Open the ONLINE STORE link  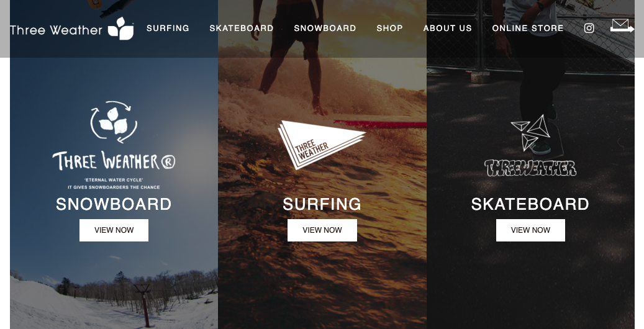click(x=528, y=29)
